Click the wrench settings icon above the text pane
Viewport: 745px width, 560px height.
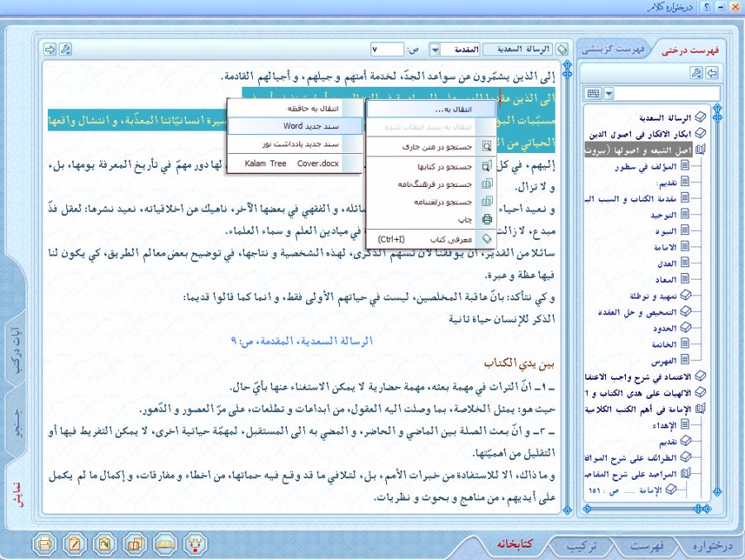[x=67, y=50]
